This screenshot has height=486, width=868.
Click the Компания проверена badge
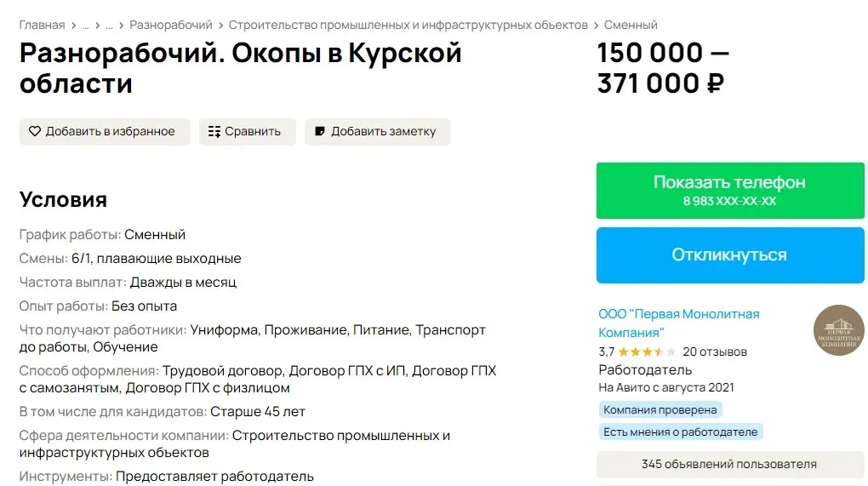click(x=660, y=409)
